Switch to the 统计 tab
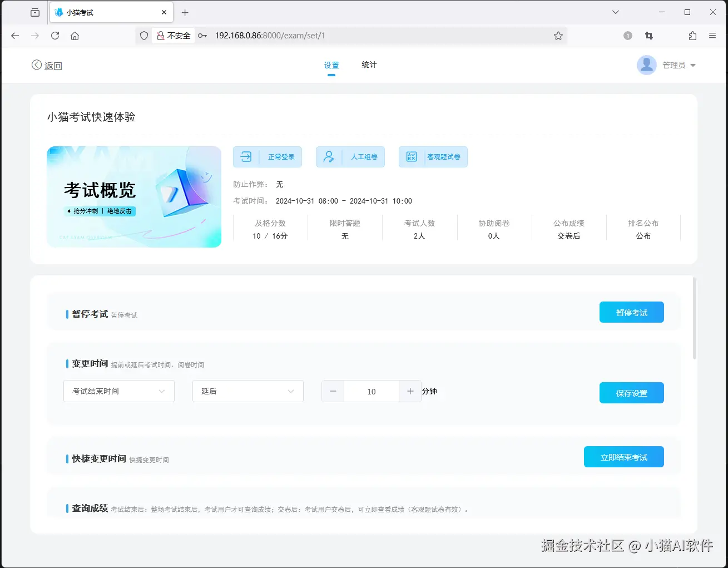Screen dimensions: 728x568 click(x=368, y=65)
